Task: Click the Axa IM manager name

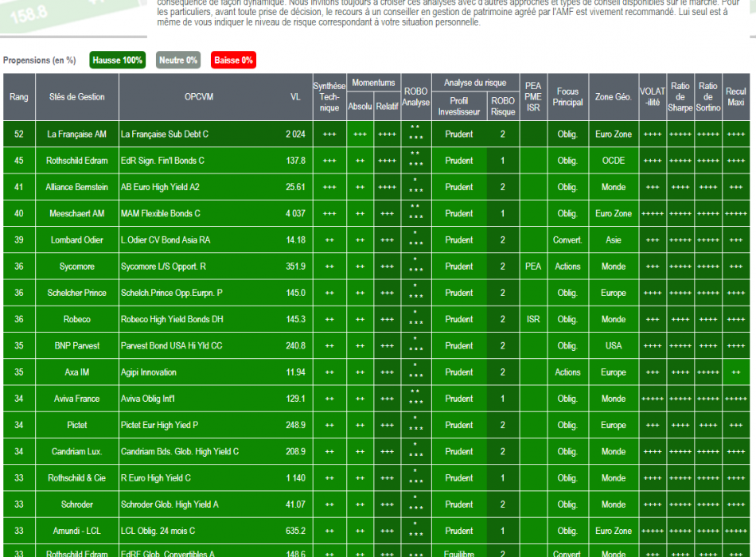Action: click(76, 372)
